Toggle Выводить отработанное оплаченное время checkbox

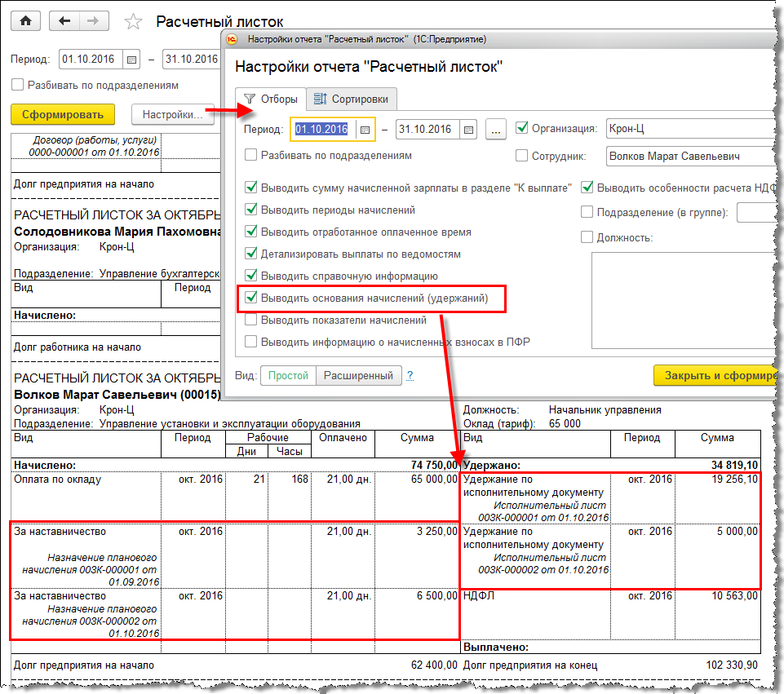(251, 232)
